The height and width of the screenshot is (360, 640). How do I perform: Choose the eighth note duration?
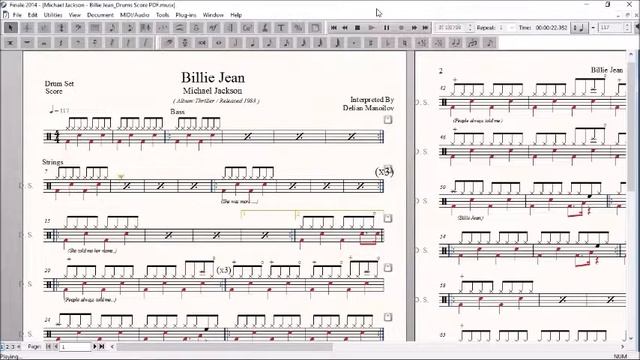point(269,42)
